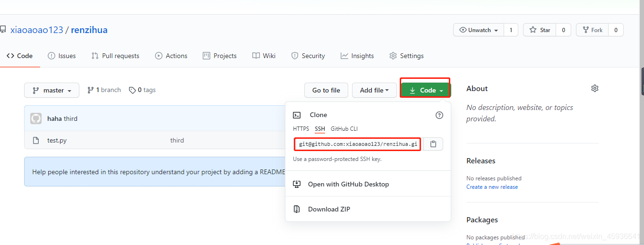View the 0 tags link
Image resolution: width=644 pixels, height=245 pixels.
tap(142, 90)
